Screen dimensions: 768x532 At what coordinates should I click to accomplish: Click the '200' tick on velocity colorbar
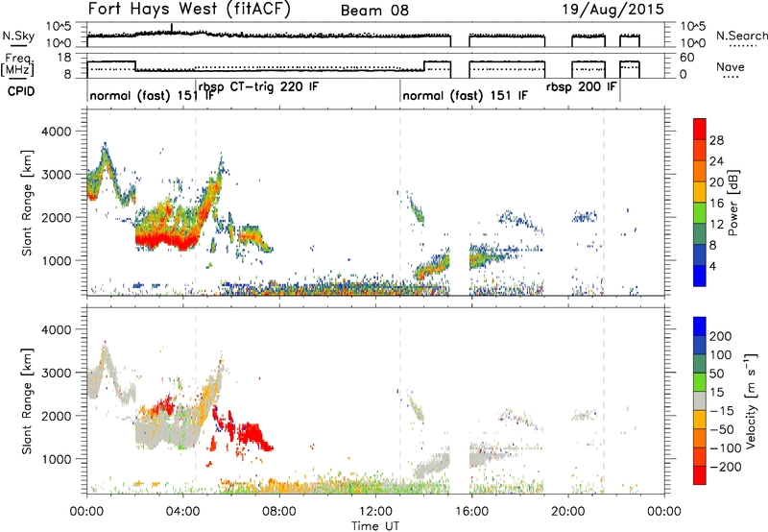coord(720,336)
